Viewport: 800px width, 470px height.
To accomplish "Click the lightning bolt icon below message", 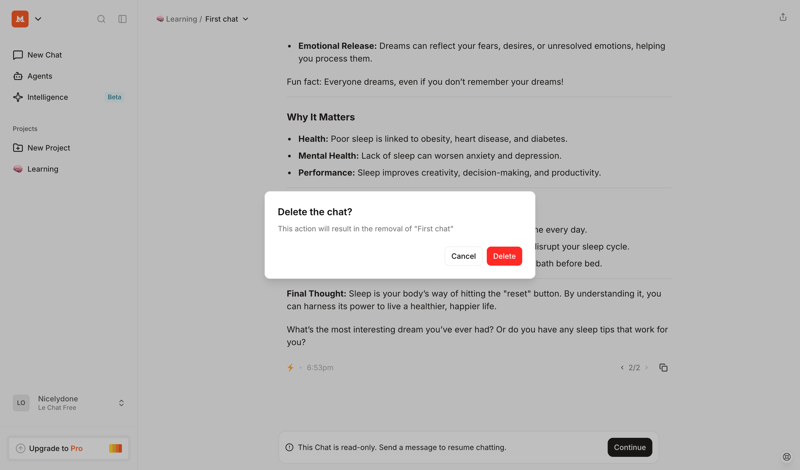I will pyautogui.click(x=291, y=368).
